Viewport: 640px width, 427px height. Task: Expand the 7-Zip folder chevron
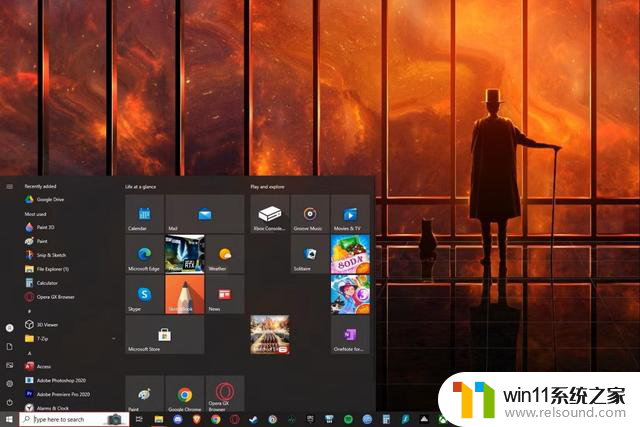[x=113, y=339]
